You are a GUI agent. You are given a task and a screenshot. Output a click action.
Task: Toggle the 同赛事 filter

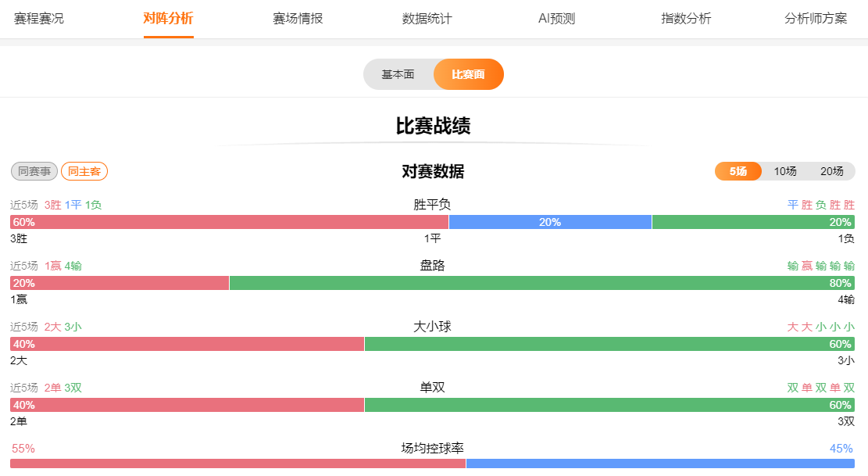coord(34,171)
